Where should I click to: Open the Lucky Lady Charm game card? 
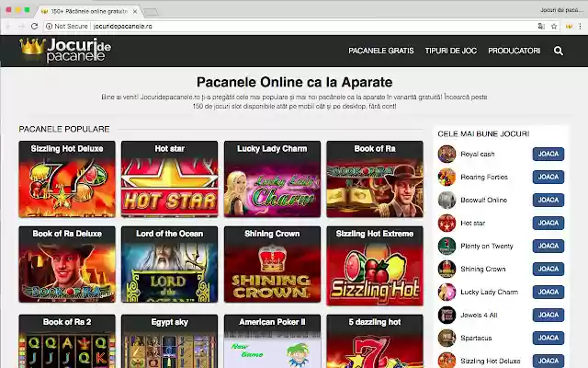(x=272, y=179)
